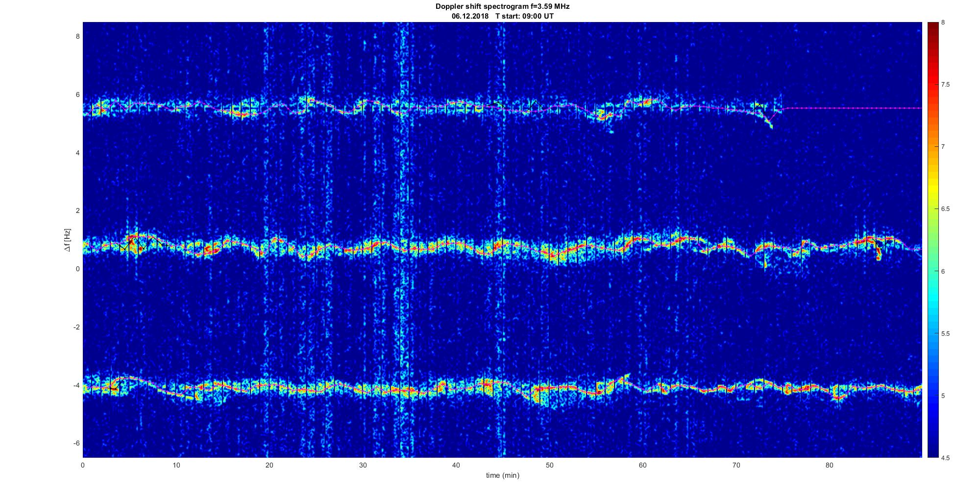980x491 pixels.
Task: Click the y-axis tick label '2'
Action: 77,211
